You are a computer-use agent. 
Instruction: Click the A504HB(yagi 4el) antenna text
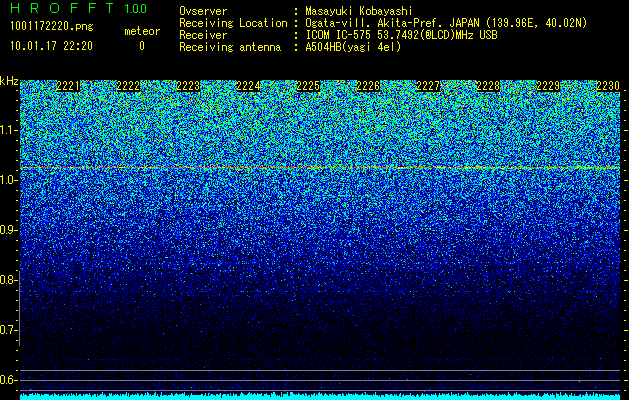(353, 47)
